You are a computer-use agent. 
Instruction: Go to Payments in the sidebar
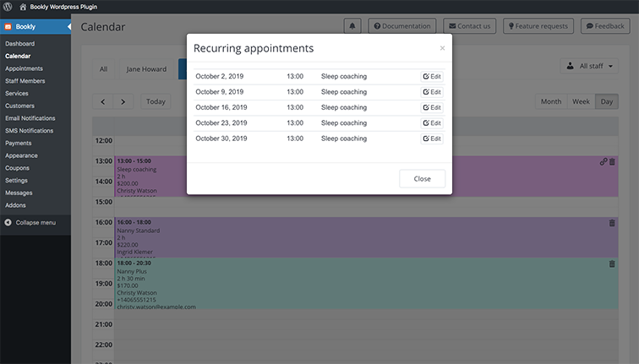coord(19,144)
